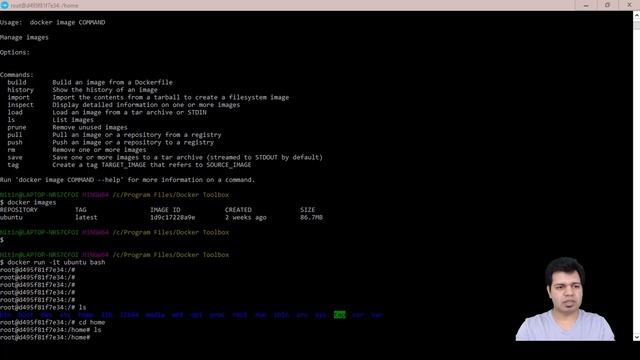Image resolution: width=640 pixels, height=360 pixels.
Task: Close the terminal window
Action: tap(629, 5)
